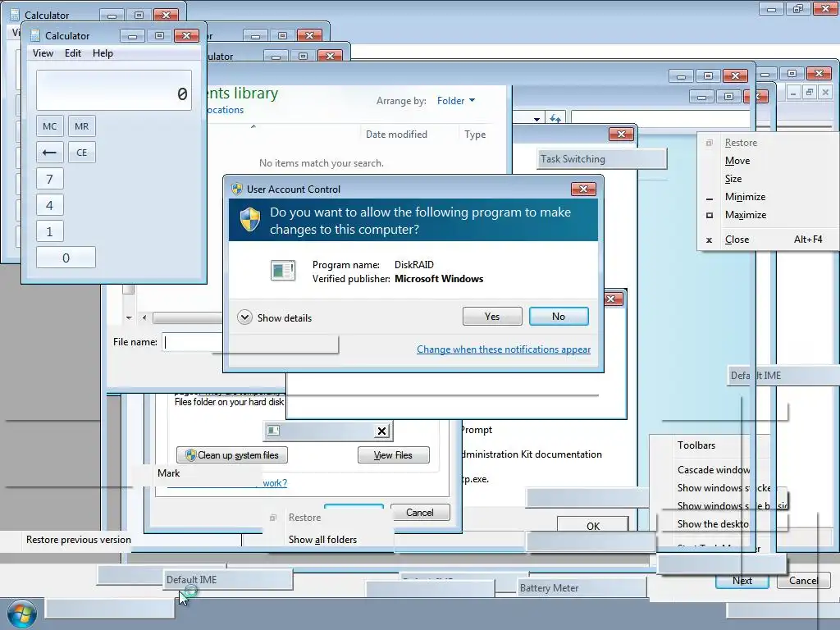Click View Files button in Disk Cleanup

(393, 454)
